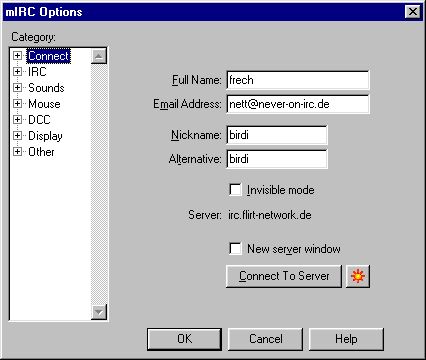Click the Alternative nickname field

[277, 159]
